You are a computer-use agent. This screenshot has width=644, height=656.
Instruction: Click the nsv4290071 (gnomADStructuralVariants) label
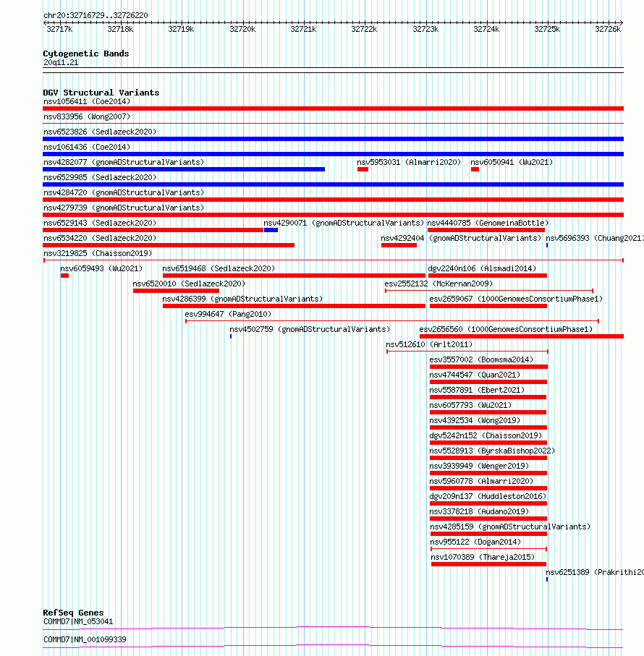coord(344,223)
